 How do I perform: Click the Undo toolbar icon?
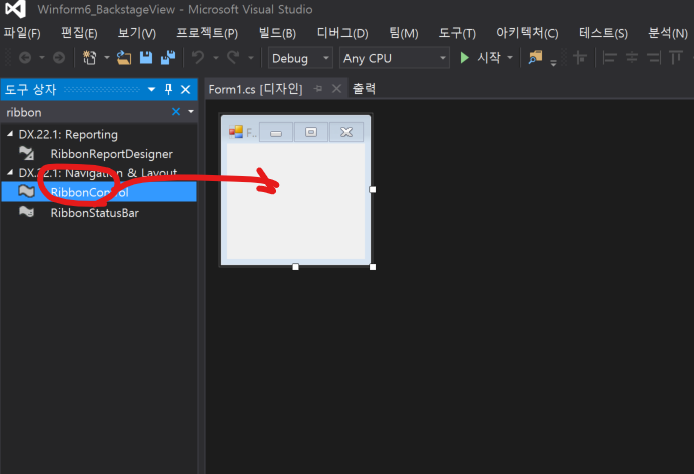coord(198,58)
